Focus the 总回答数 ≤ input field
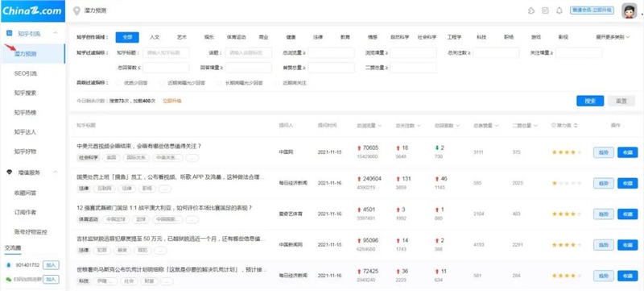Viewport: 644px width, 291px height. (x=166, y=68)
